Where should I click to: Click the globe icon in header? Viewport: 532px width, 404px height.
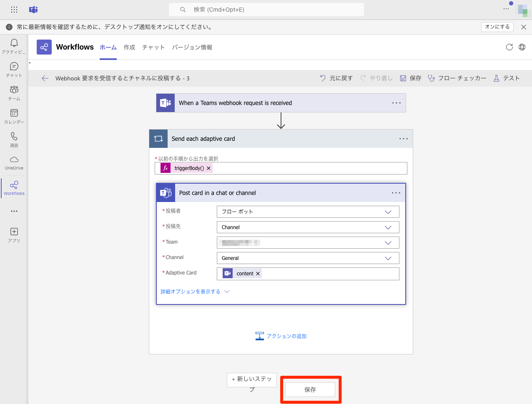522,47
